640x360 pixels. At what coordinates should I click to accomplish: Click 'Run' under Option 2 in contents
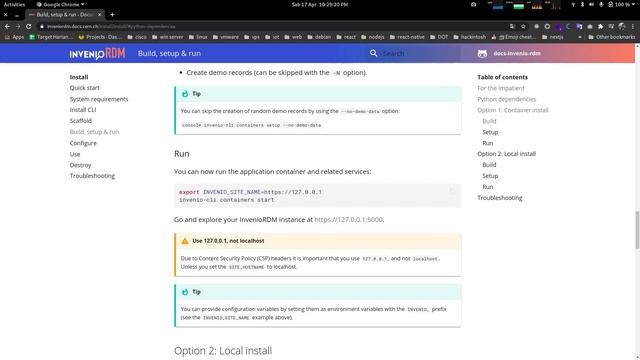click(x=488, y=187)
